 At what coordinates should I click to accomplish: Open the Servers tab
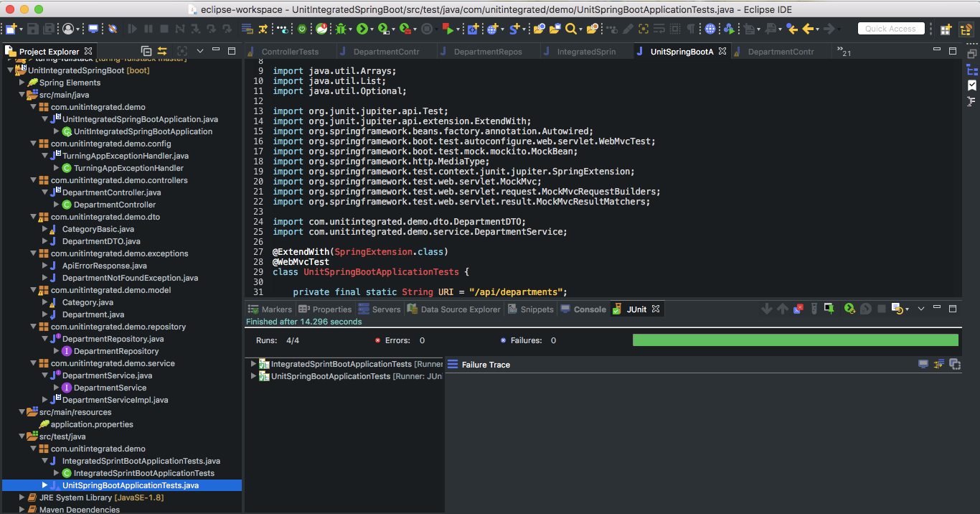(x=385, y=309)
